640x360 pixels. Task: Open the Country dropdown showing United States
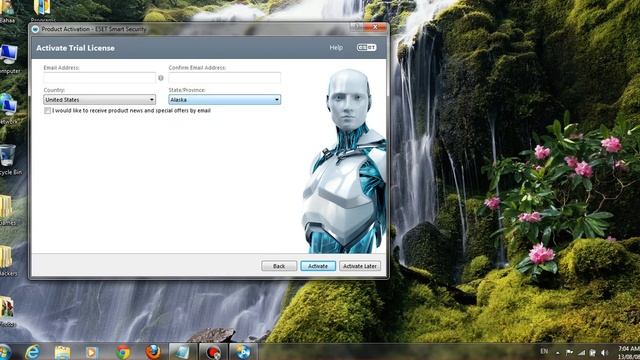(x=100, y=100)
